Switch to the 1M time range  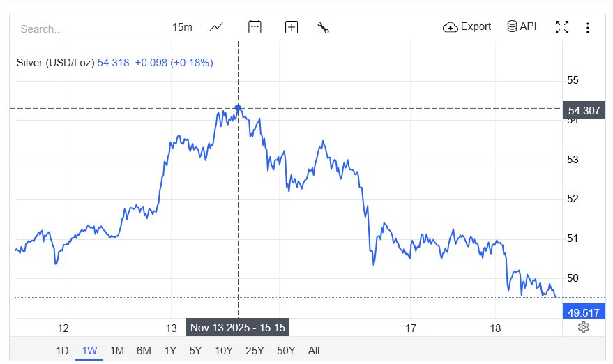[x=117, y=351]
